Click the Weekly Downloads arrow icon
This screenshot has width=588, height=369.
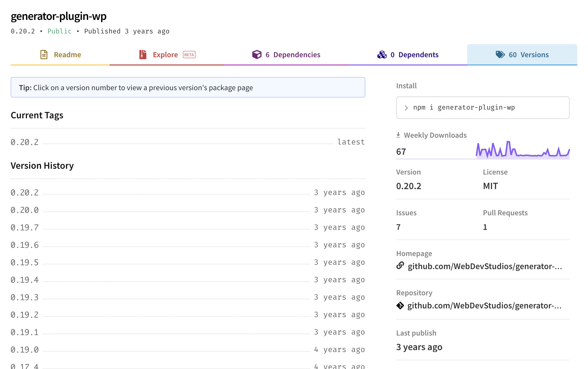point(398,135)
